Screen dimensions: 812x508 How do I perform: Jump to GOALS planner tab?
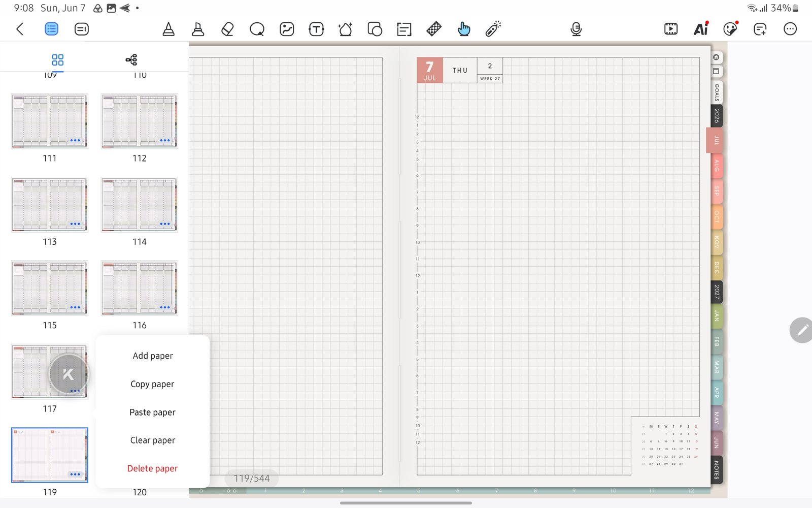coord(716,92)
